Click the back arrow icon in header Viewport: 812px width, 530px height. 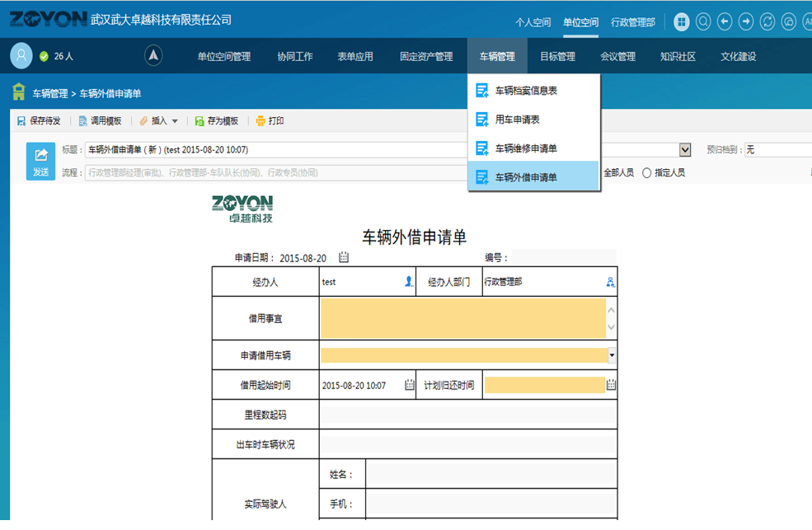[725, 22]
